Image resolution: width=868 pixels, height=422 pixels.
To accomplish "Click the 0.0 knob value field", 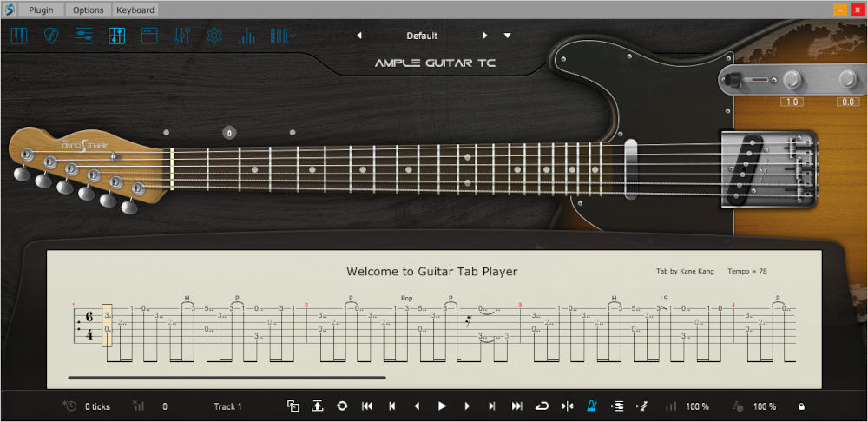I will tap(847, 102).
